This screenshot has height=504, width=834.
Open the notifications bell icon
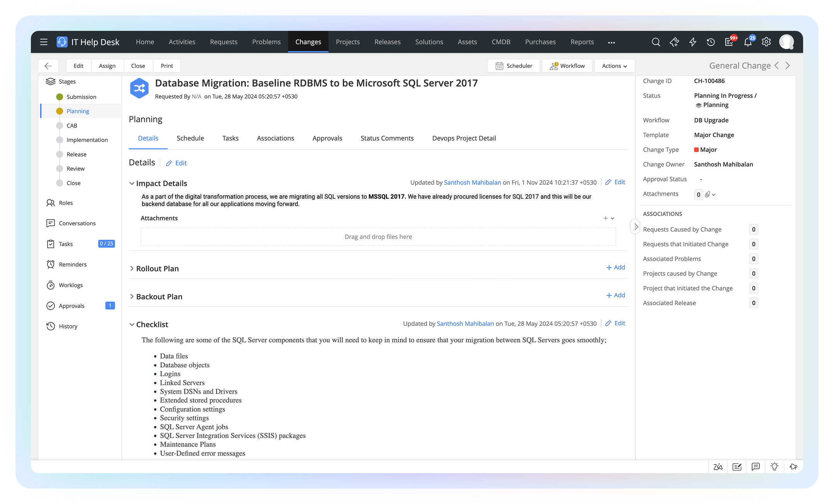tap(748, 42)
